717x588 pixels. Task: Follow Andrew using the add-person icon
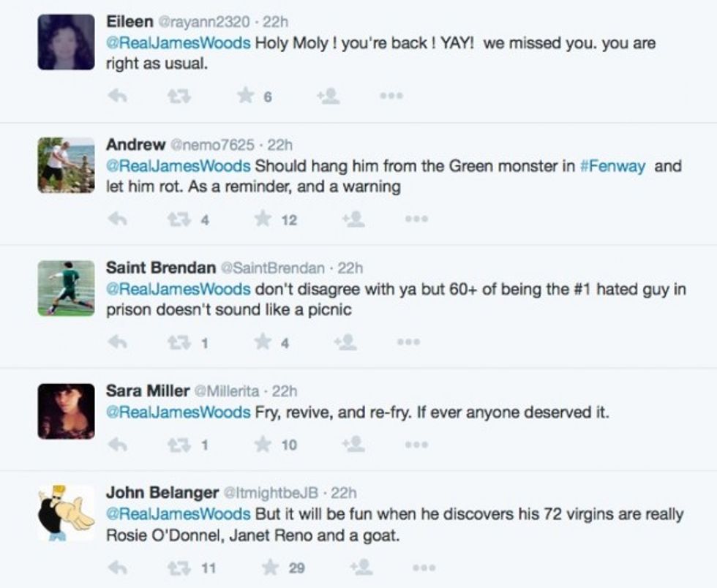(x=353, y=219)
